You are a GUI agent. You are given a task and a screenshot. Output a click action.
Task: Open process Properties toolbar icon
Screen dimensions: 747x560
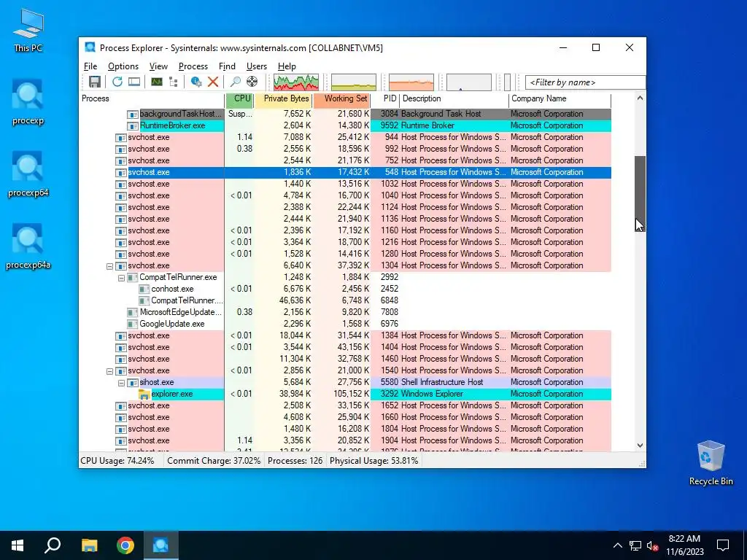pyautogui.click(x=196, y=82)
